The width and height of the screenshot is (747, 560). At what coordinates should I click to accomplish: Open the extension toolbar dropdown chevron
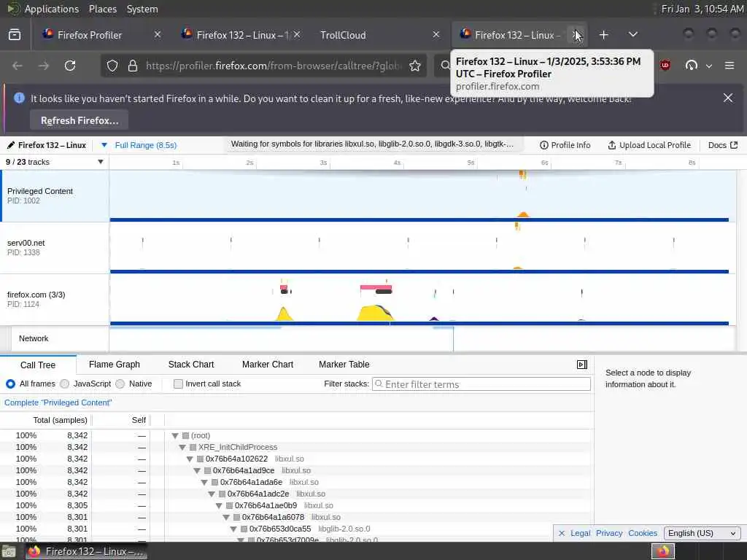point(709,66)
